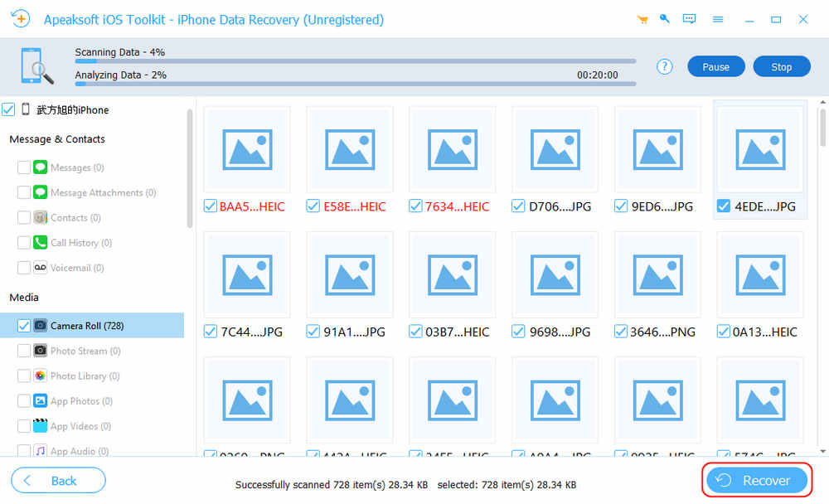829x504 pixels.
Task: Toggle the Call History checkbox
Action: [24, 242]
